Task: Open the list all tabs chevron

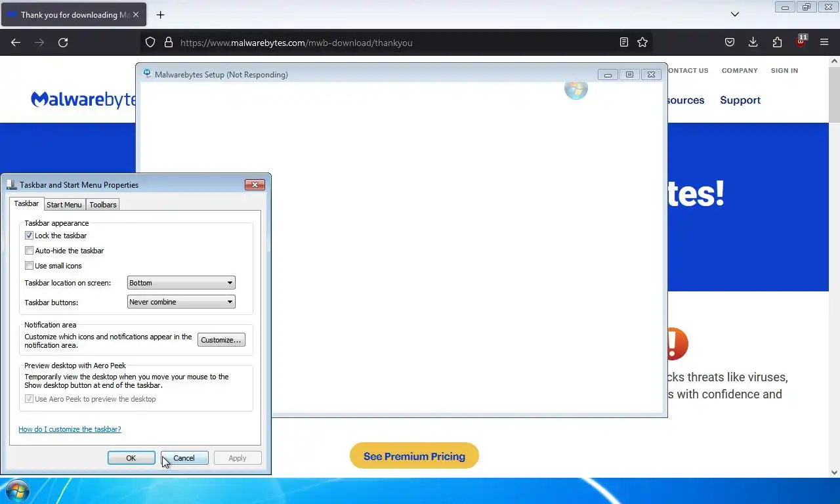Action: pyautogui.click(x=735, y=14)
